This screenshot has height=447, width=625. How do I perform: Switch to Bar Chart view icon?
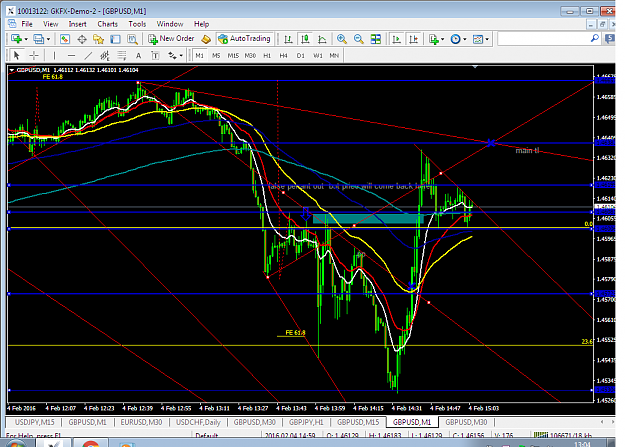[x=288, y=39]
